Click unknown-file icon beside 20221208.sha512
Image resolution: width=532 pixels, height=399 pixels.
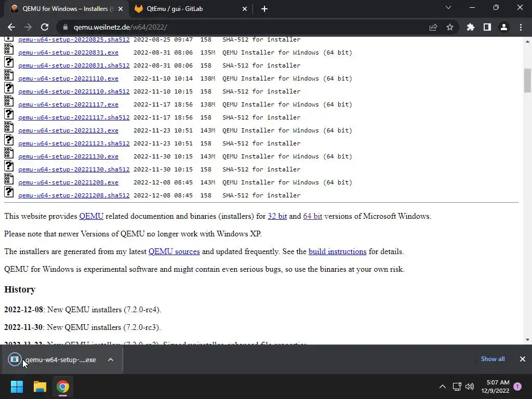[9, 192]
